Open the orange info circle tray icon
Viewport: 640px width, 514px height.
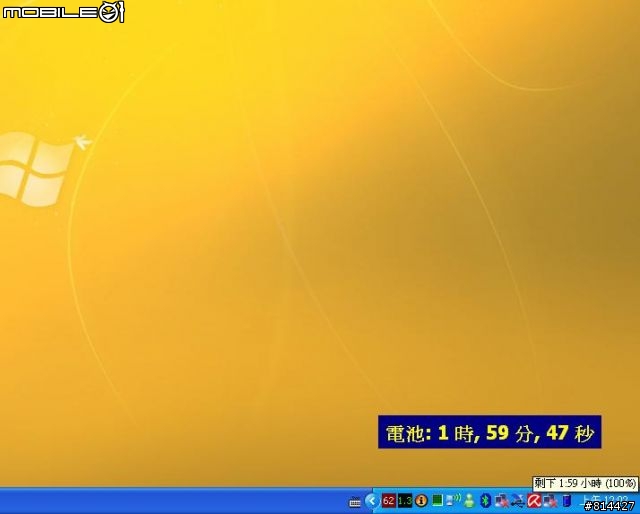(421, 501)
